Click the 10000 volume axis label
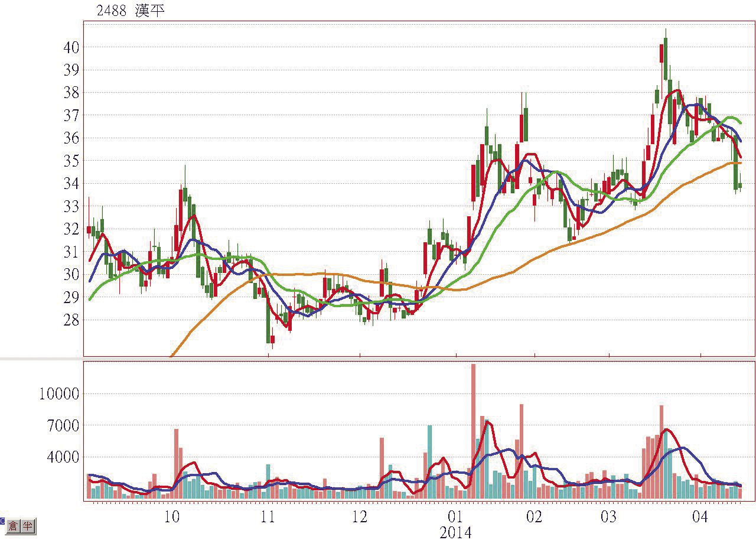 [x=59, y=394]
